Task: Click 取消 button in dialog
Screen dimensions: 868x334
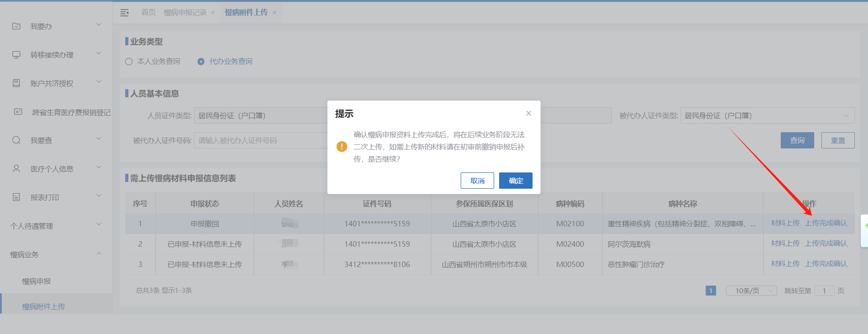Action: point(477,181)
